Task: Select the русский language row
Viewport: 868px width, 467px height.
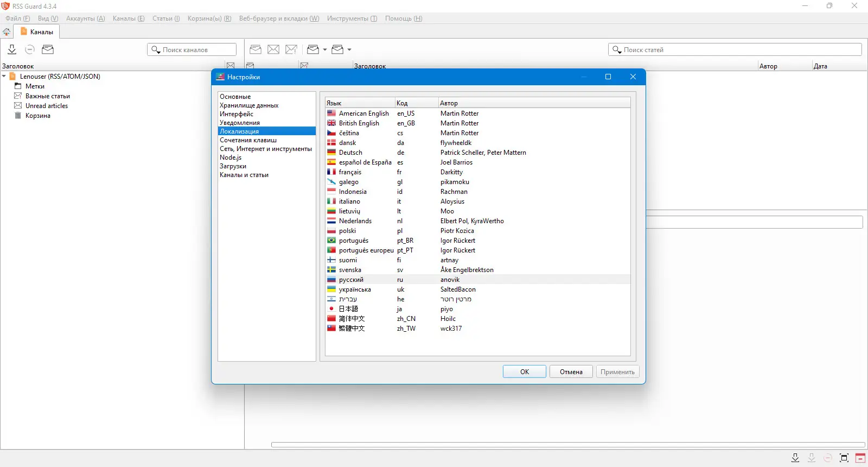Action: 478,280
